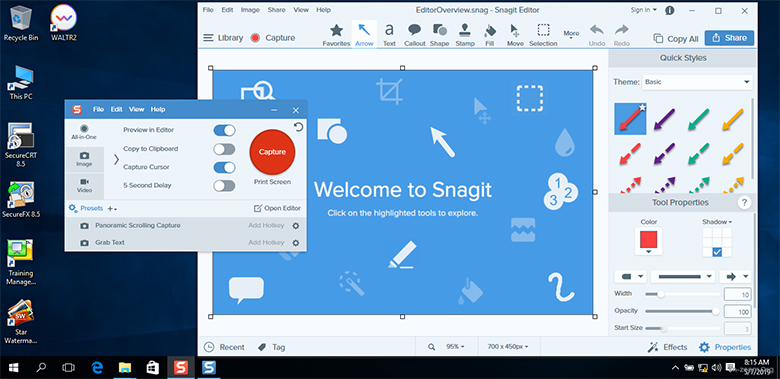Viewport: 780px width, 379px height.
Task: Click the Opacity slider
Action: 682,311
